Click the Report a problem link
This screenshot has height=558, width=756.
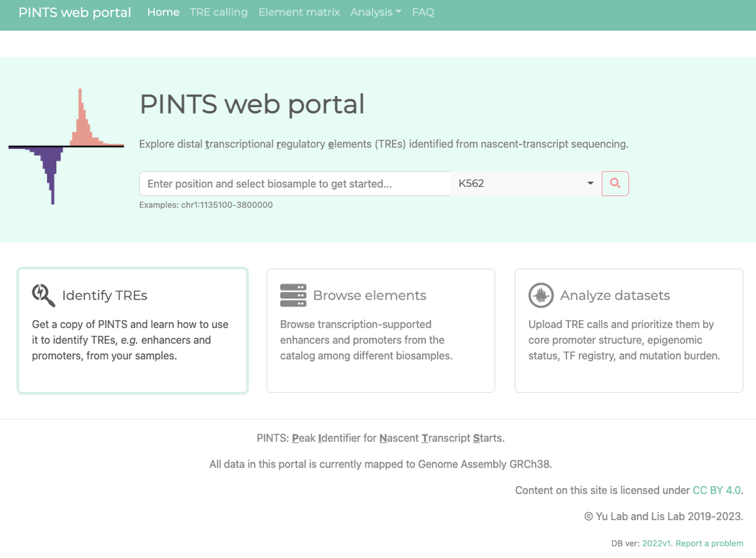click(709, 543)
